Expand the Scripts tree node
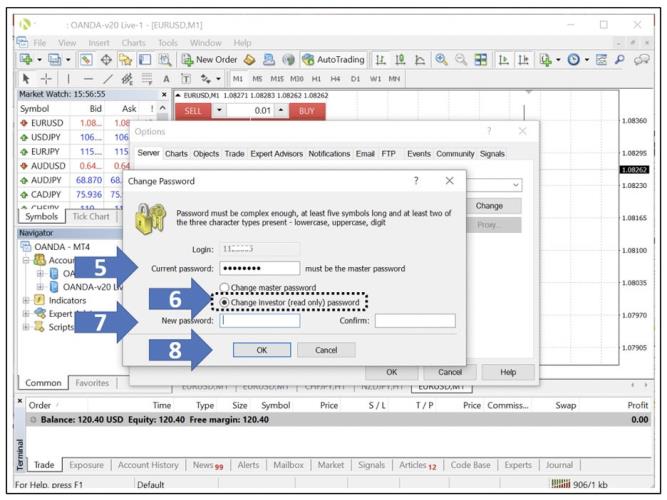 [26, 327]
